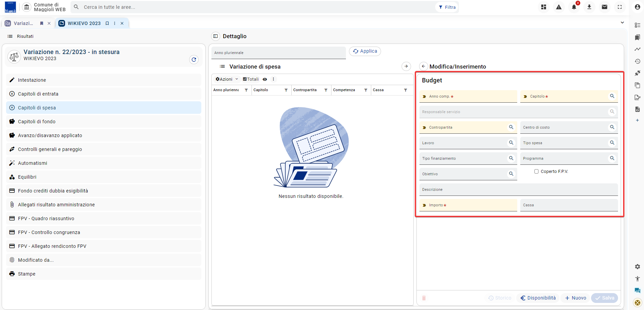Image resolution: width=644 pixels, height=310 pixels.
Task: Select the WIKIEVO 2023 tab
Action: tap(84, 23)
